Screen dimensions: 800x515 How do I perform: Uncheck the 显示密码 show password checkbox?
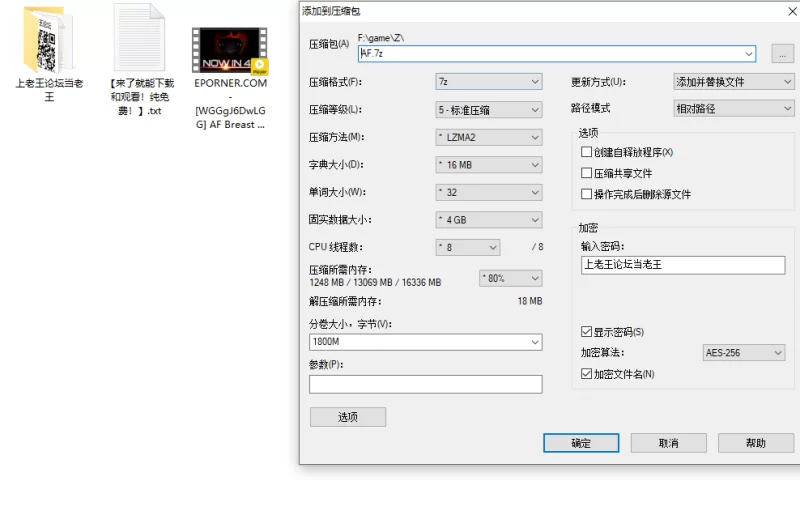[586, 332]
